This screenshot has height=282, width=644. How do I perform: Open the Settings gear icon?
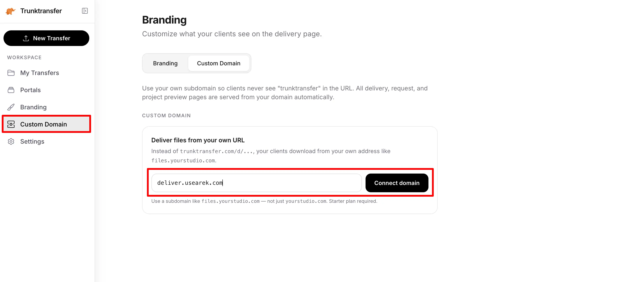pyautogui.click(x=11, y=141)
